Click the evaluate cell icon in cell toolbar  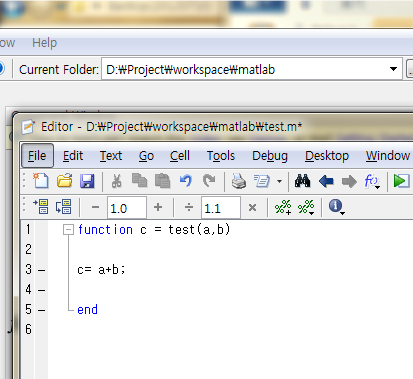click(x=40, y=207)
